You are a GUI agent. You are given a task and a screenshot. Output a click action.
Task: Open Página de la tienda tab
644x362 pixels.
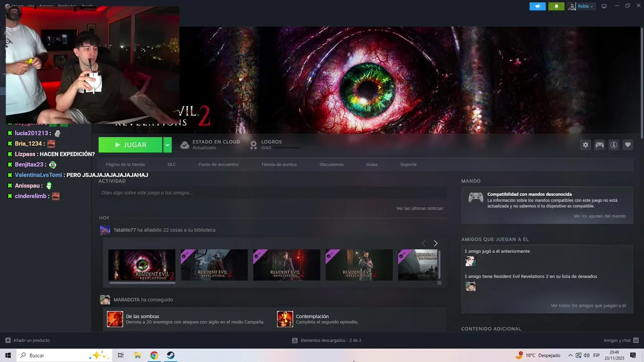(125, 164)
